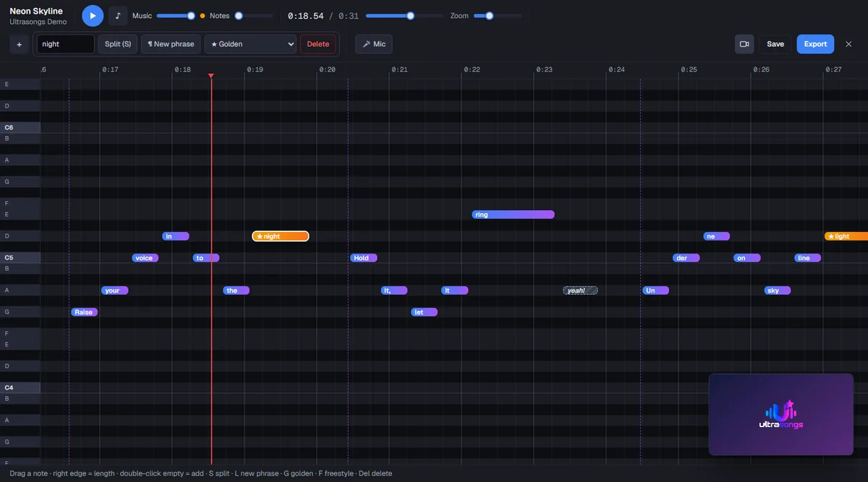The image size is (868, 482).
Task: Open the video camera panel
Action: (x=744, y=44)
